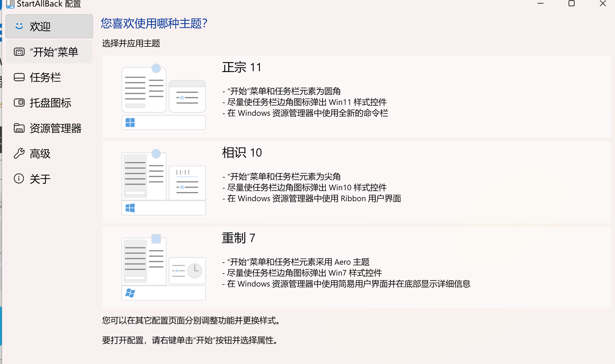The width and height of the screenshot is (615, 364).
Task: Choose the 相识 10 theme preview
Action: point(164,182)
